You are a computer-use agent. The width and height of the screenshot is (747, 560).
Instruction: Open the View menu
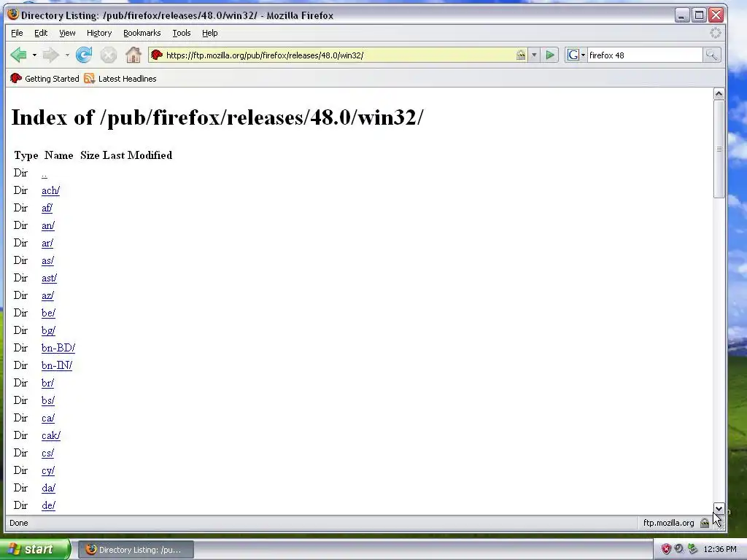pyautogui.click(x=67, y=33)
